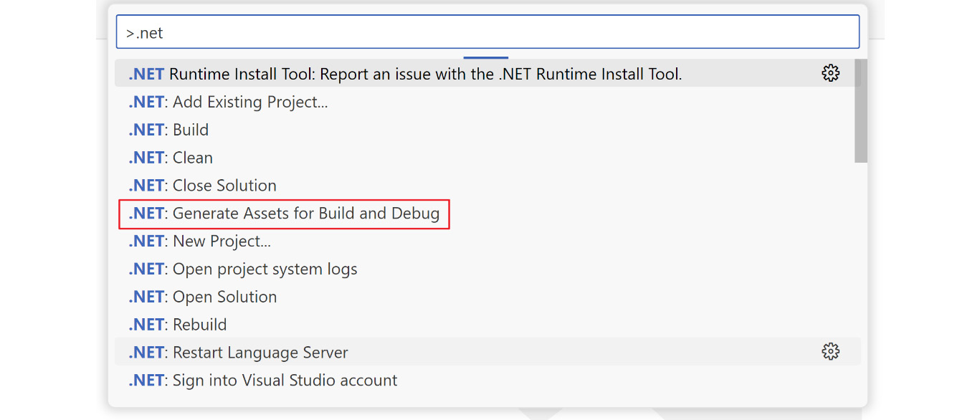Run Generate Assets for Build and Debug
980x420 pixels.
487,214
